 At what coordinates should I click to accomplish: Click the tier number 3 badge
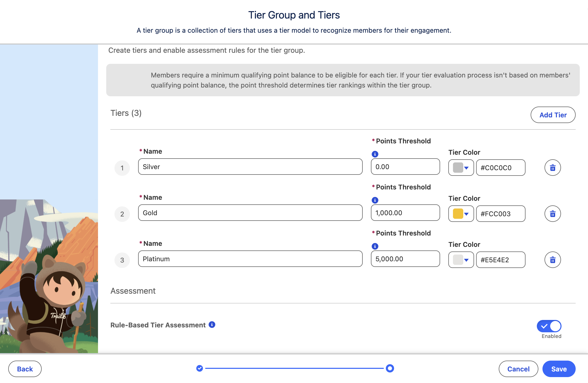[x=122, y=260]
